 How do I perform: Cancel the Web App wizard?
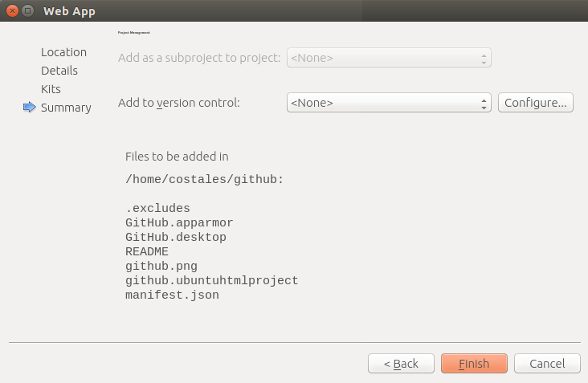(547, 364)
